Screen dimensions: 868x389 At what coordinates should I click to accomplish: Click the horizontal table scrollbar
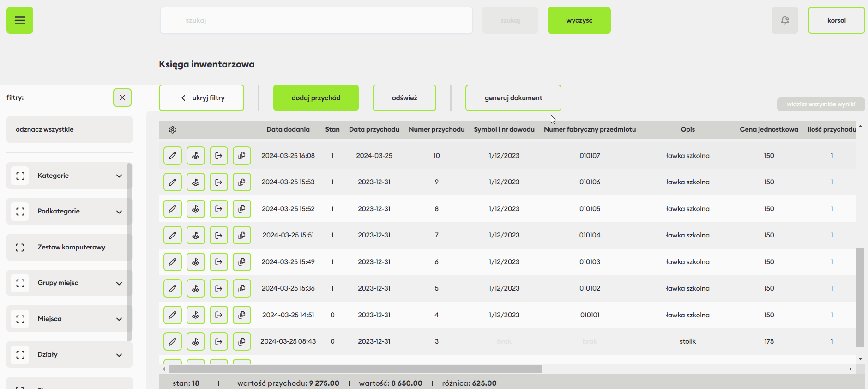tap(355, 369)
